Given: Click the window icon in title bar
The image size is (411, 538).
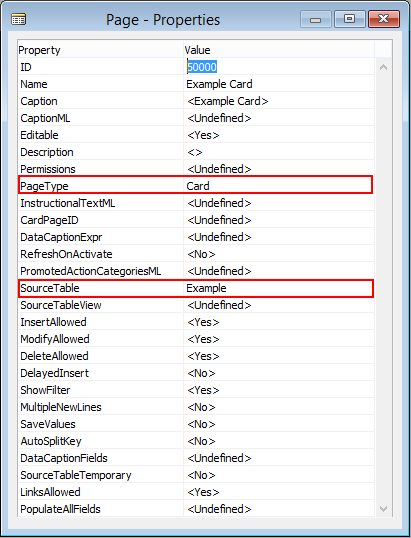Looking at the screenshot, I should (x=19, y=20).
